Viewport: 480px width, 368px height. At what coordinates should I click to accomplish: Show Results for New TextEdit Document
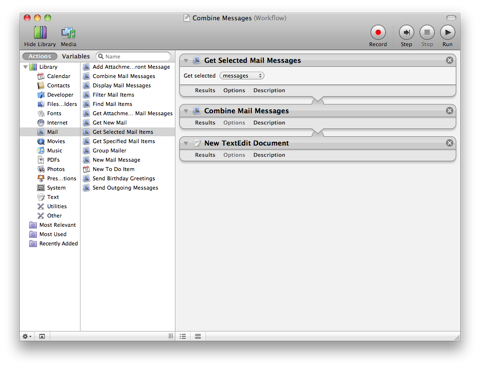pos(205,155)
